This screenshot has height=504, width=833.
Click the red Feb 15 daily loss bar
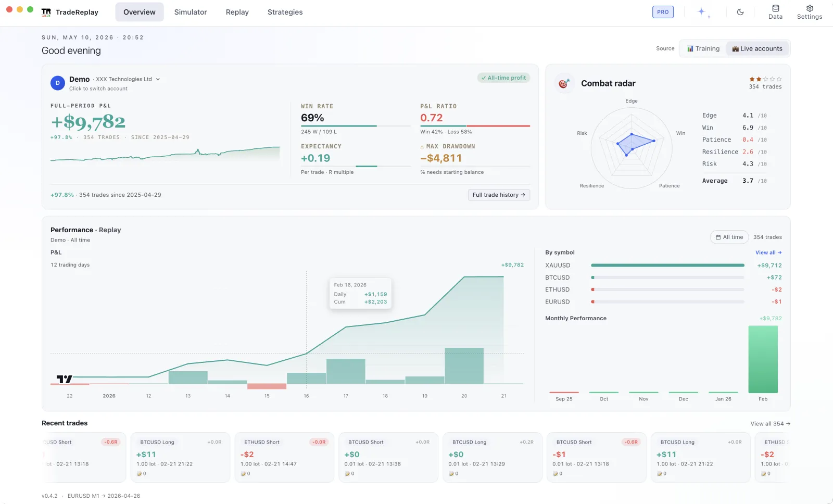(x=267, y=386)
